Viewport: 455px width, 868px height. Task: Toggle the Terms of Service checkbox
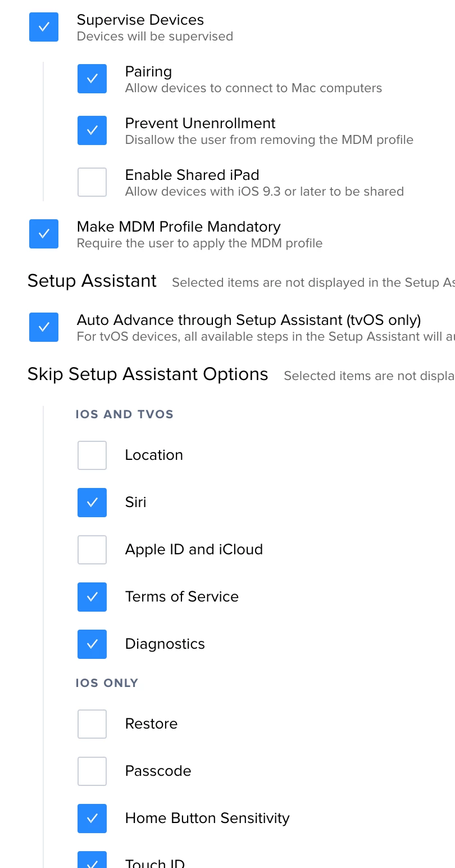(x=92, y=597)
